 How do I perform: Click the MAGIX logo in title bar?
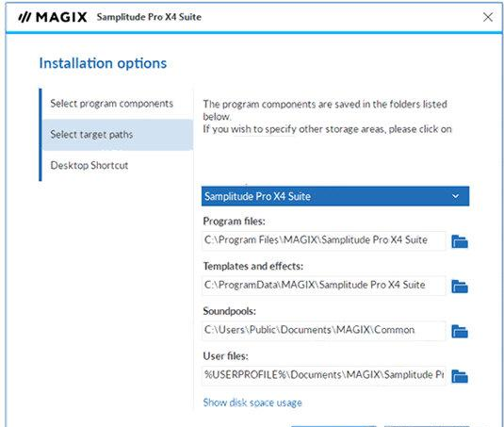(x=53, y=17)
